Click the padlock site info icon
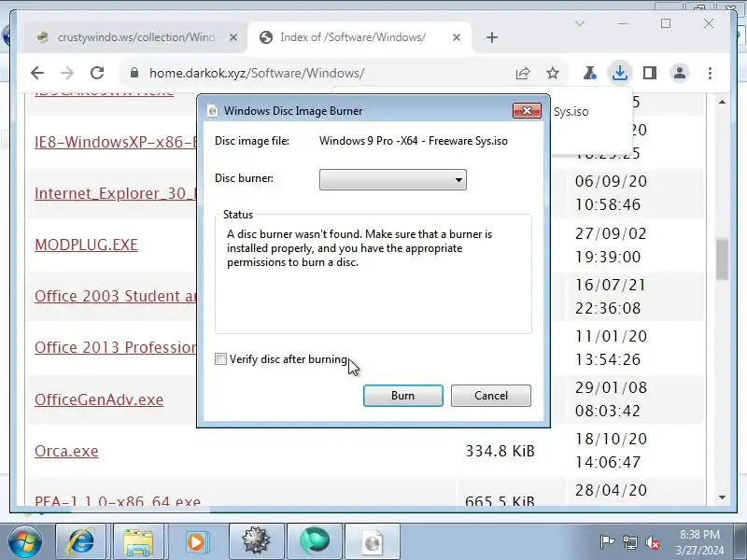The height and width of the screenshot is (560, 747). [134, 73]
